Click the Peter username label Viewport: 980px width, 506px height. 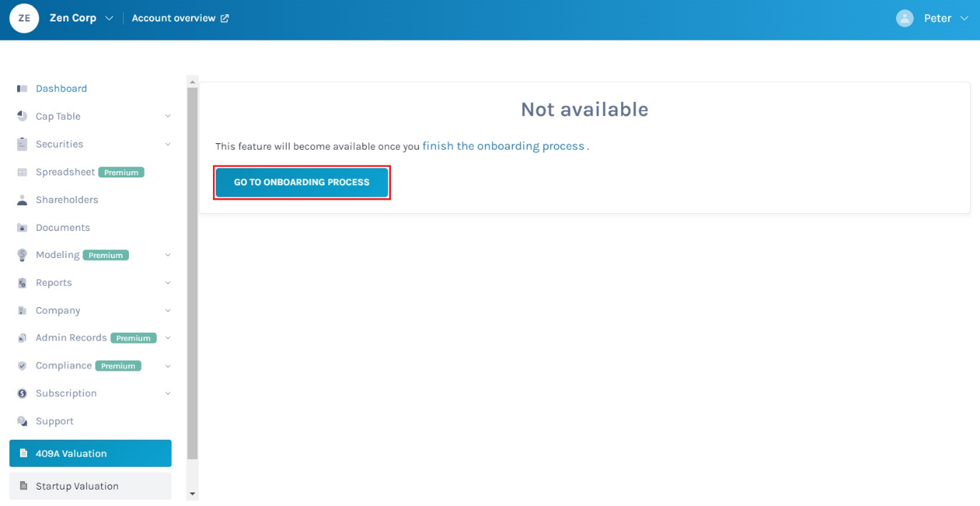pyautogui.click(x=937, y=19)
